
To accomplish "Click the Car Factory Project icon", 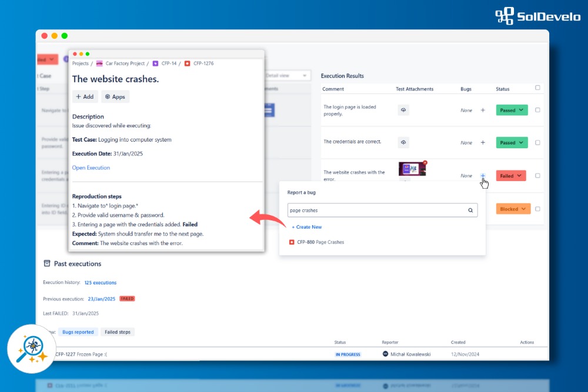I will (99, 63).
